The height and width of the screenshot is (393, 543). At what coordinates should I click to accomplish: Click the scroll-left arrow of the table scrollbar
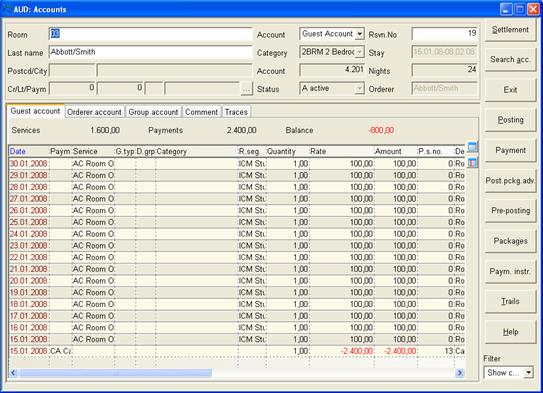click(x=14, y=373)
